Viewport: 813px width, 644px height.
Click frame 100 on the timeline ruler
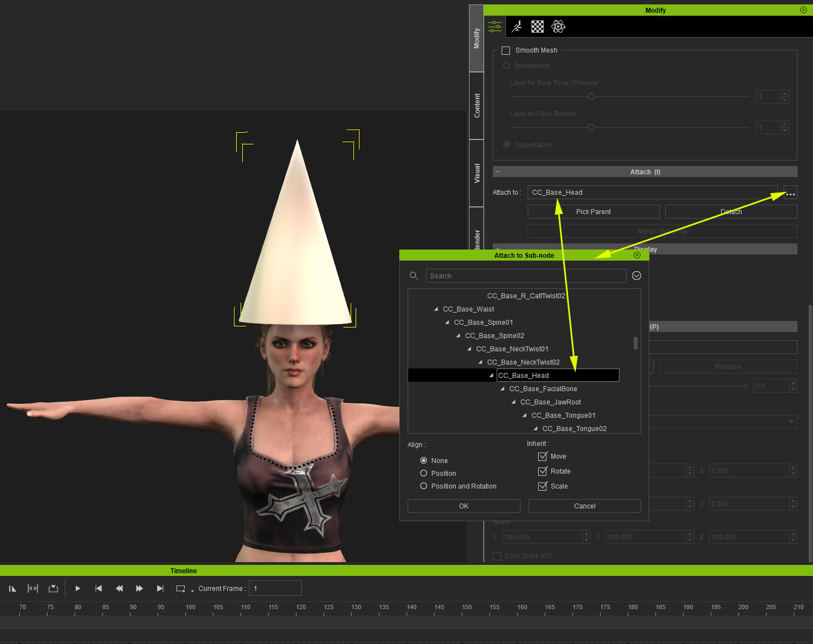click(x=190, y=607)
